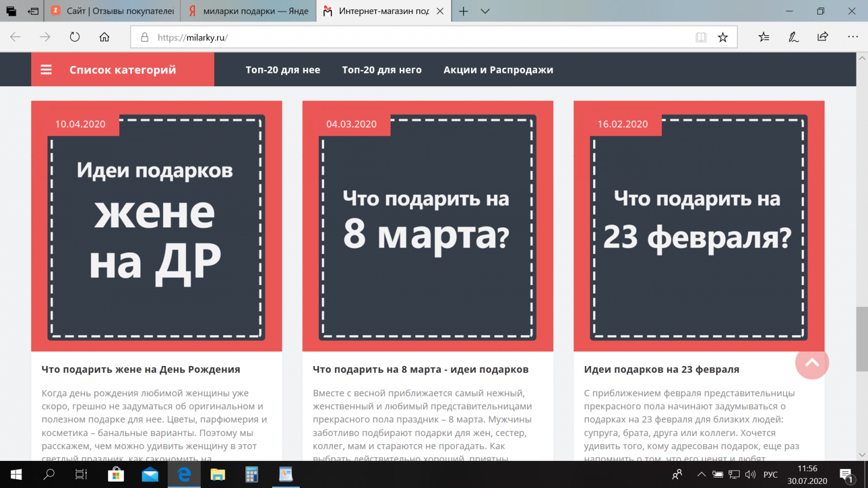Screen dimensions: 868x488
Task: Close the Интернет-магазин tab
Action: (x=440, y=11)
